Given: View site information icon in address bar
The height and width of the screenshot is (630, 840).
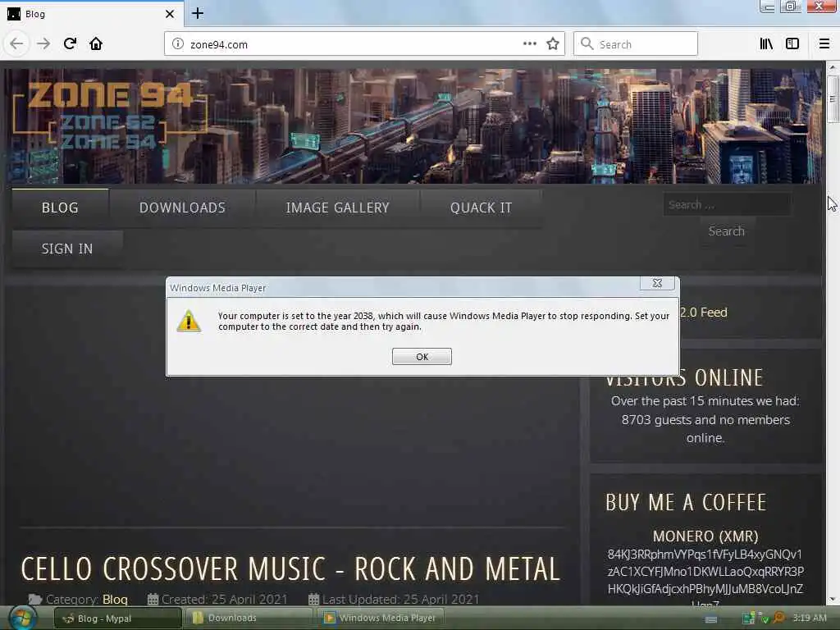Looking at the screenshot, I should pyautogui.click(x=178, y=44).
